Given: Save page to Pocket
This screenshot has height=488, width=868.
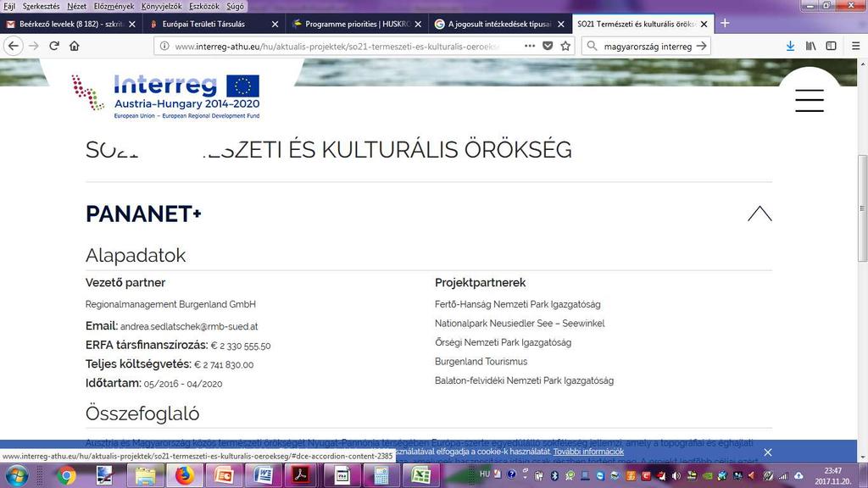Looking at the screenshot, I should 548,46.
